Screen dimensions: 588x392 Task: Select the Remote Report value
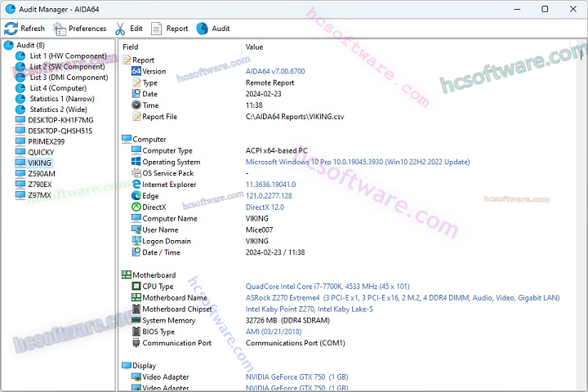point(270,82)
